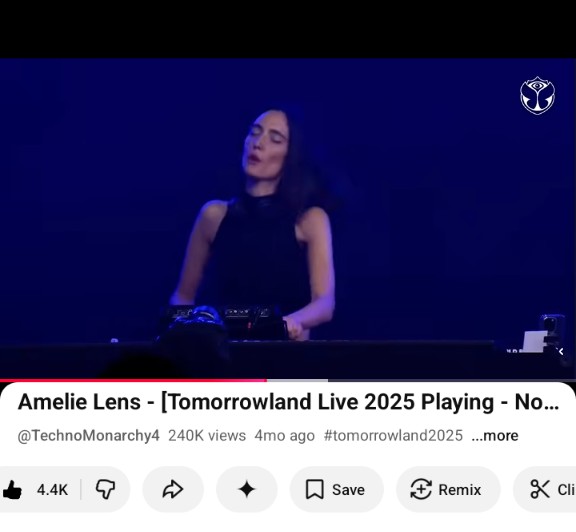Open the @TechnoMonarchy4 channel
The width and height of the screenshot is (576, 532).
coord(89,436)
